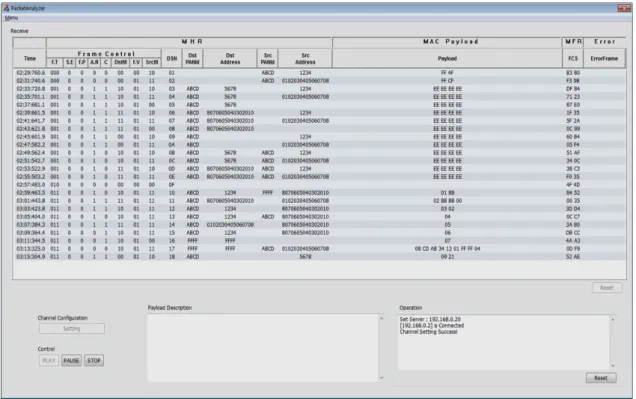
Task: Select packet row at time 03:01:443.8
Action: coord(319,201)
